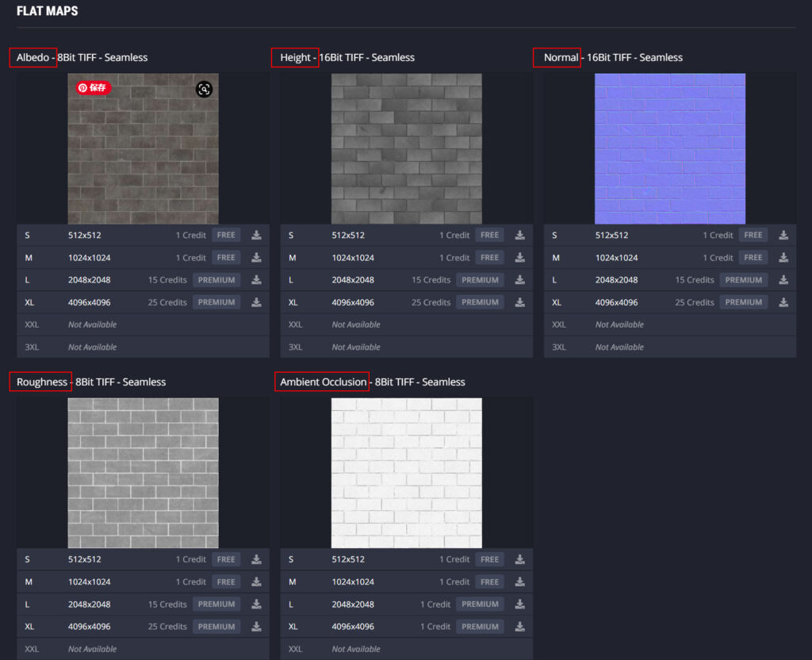This screenshot has width=812, height=660.
Task: Click Normal XXL Not Available row
Action: pos(670,324)
